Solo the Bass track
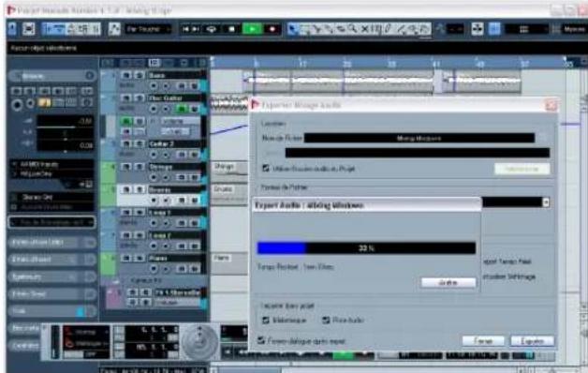Screen dimensions: 588x373 pyautogui.click(x=140, y=75)
